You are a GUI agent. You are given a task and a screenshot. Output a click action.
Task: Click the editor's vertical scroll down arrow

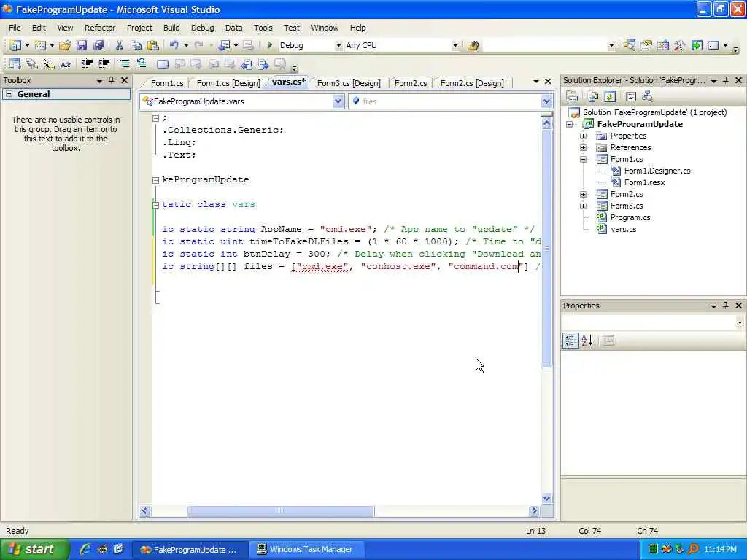[546, 499]
